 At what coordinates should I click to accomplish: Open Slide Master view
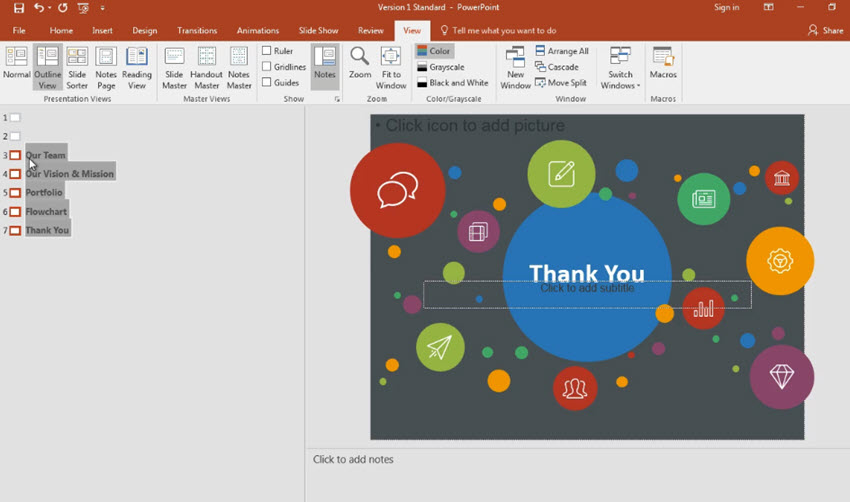[x=174, y=67]
